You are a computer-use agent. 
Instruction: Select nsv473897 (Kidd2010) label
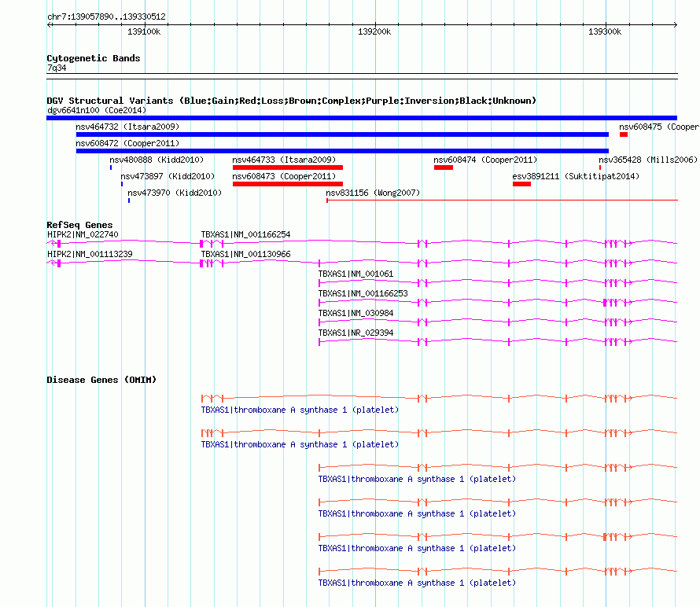pyautogui.click(x=168, y=176)
